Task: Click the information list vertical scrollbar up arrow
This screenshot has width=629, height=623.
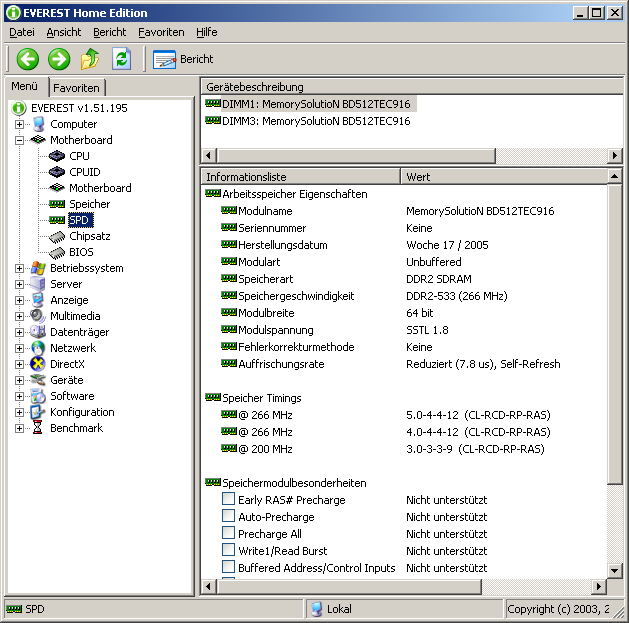Action: (615, 177)
